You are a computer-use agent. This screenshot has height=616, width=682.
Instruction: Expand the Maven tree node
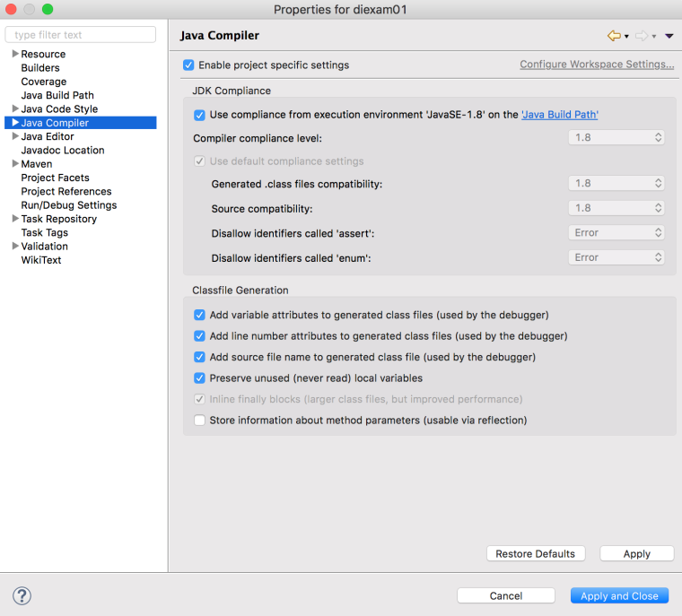tap(15, 164)
